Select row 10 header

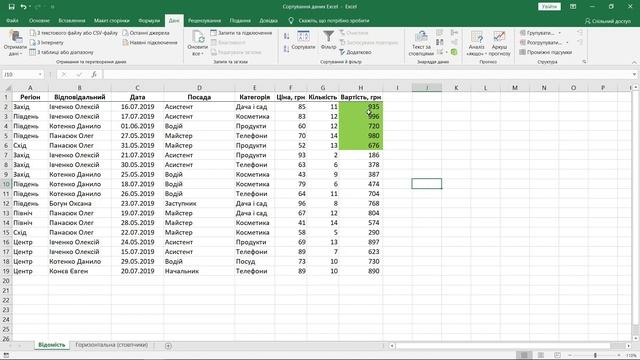tap(6, 184)
